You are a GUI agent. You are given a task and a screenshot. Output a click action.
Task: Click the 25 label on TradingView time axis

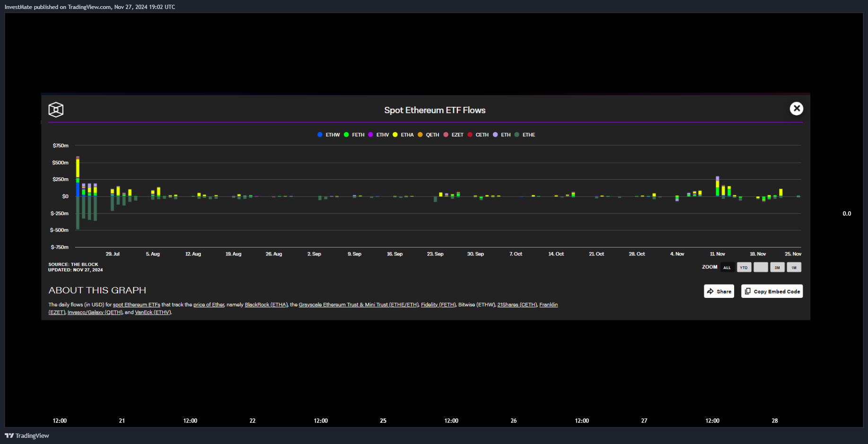[x=383, y=420]
